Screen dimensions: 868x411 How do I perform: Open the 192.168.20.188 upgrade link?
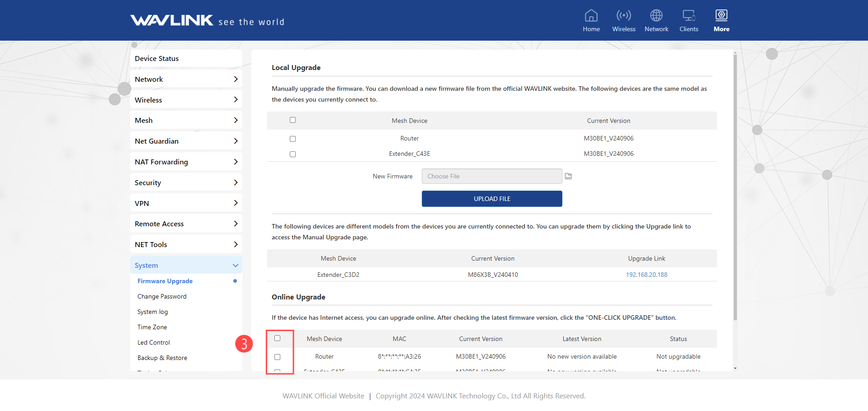coord(646,275)
